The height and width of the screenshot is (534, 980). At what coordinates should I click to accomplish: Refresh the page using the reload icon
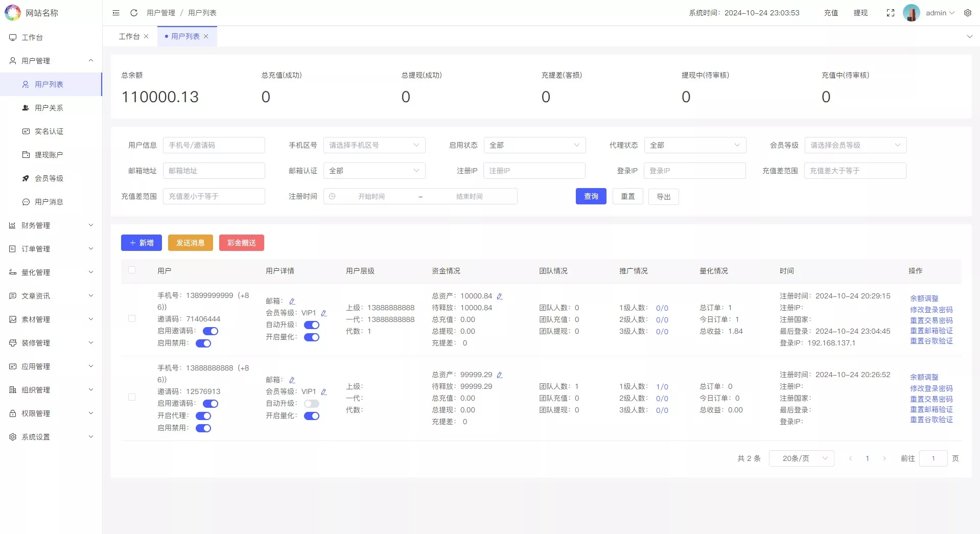[134, 13]
